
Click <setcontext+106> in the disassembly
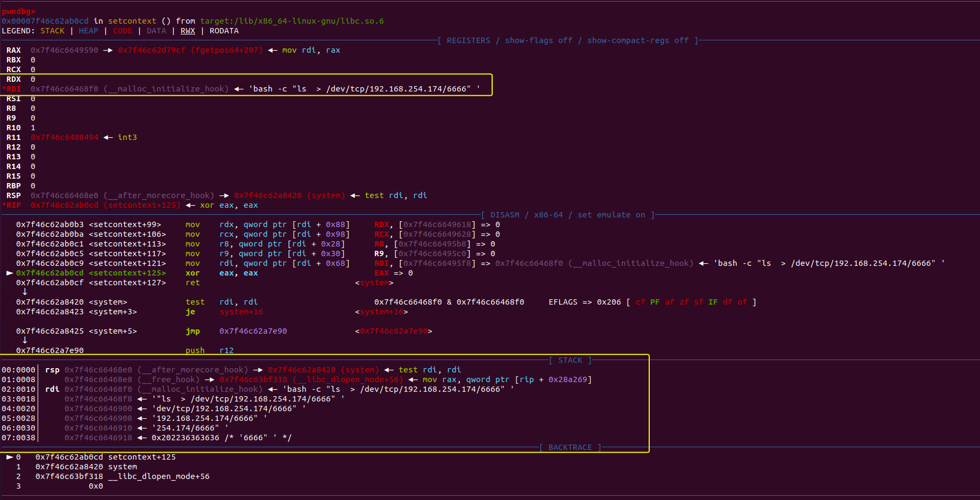click(127, 234)
